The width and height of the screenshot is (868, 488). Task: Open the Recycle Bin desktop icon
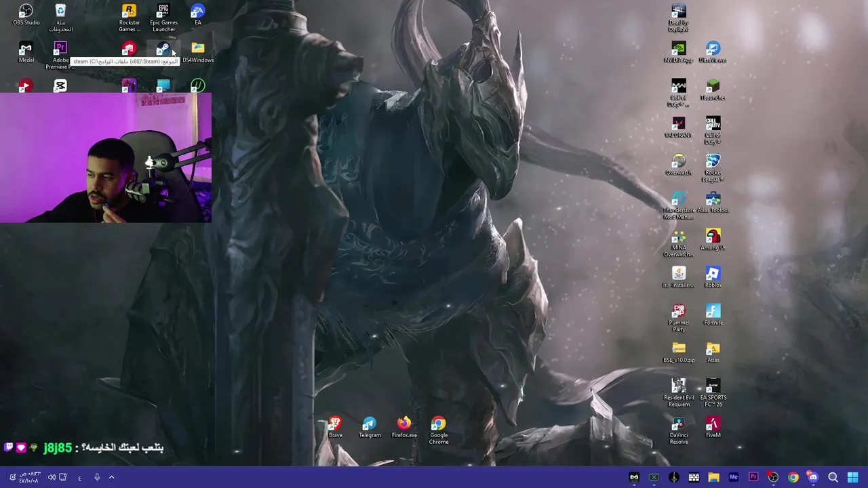pos(60,18)
